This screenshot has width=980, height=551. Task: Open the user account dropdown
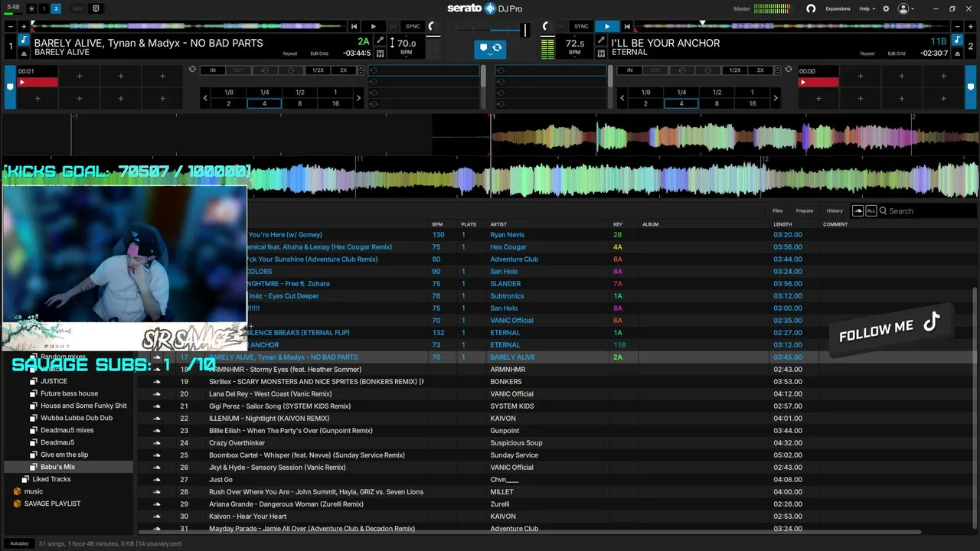click(906, 9)
